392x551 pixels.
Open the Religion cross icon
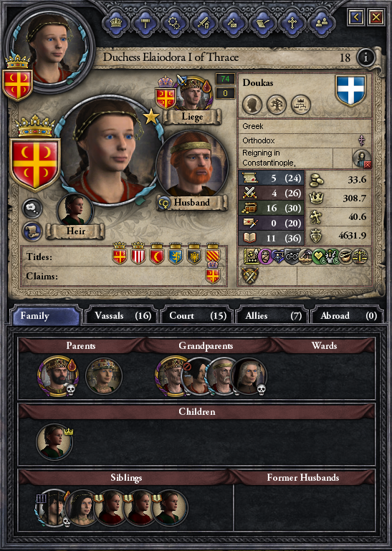click(x=292, y=22)
